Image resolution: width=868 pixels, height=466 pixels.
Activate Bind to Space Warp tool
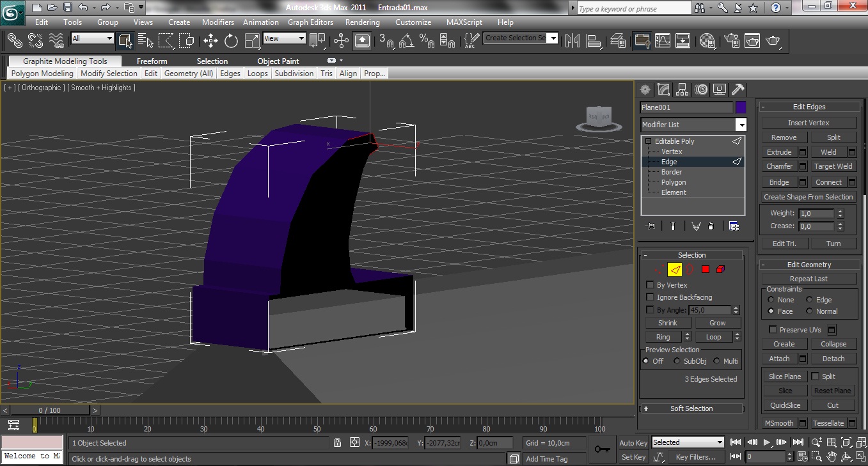tap(56, 41)
